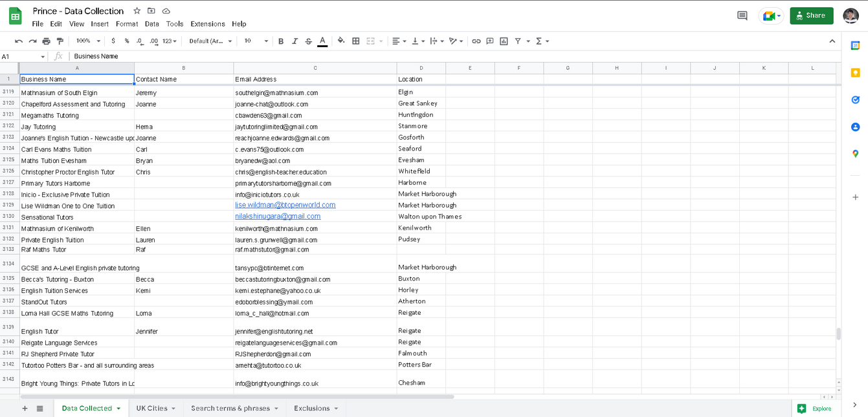The width and height of the screenshot is (868, 417).
Task: Open the File menu
Action: click(38, 24)
